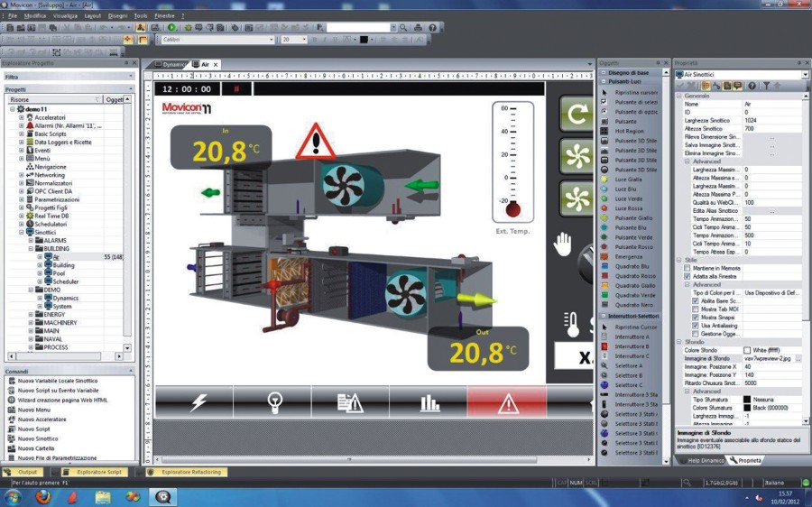
Task: Click the green Run project toolbar icon
Action: [172, 28]
